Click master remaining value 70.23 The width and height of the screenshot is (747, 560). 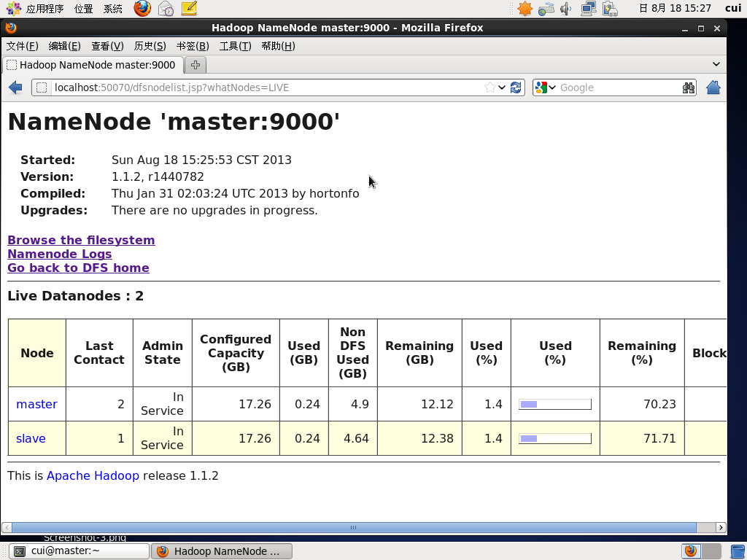(659, 404)
